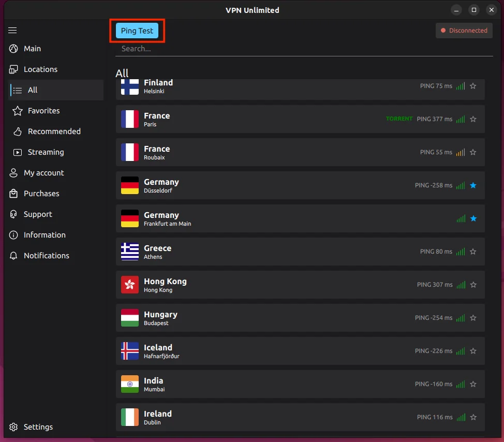Unfavorite Germany Frankfurt am Main star

pyautogui.click(x=473, y=218)
